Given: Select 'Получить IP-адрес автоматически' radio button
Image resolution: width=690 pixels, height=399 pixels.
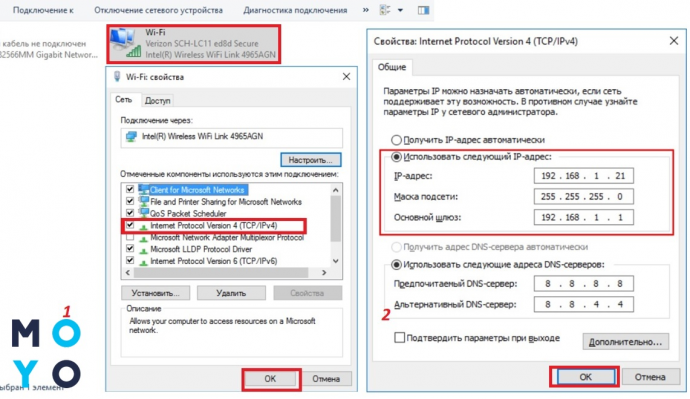Looking at the screenshot, I should (x=396, y=140).
